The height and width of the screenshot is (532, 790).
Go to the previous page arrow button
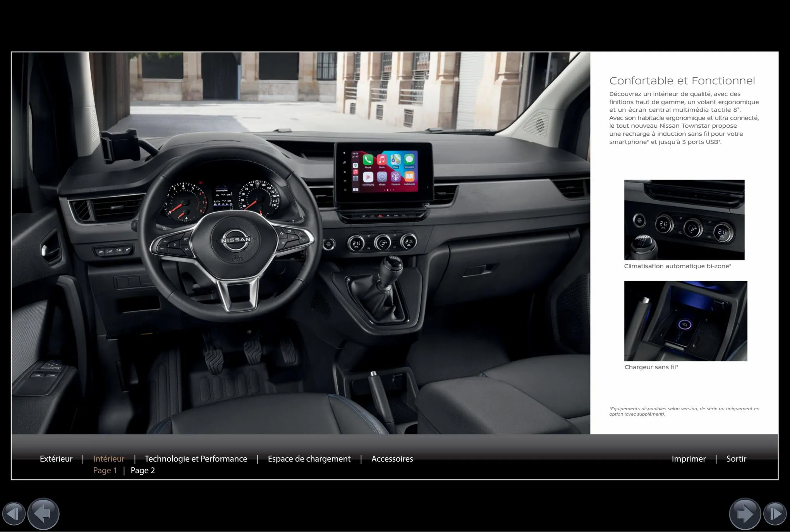point(43,514)
